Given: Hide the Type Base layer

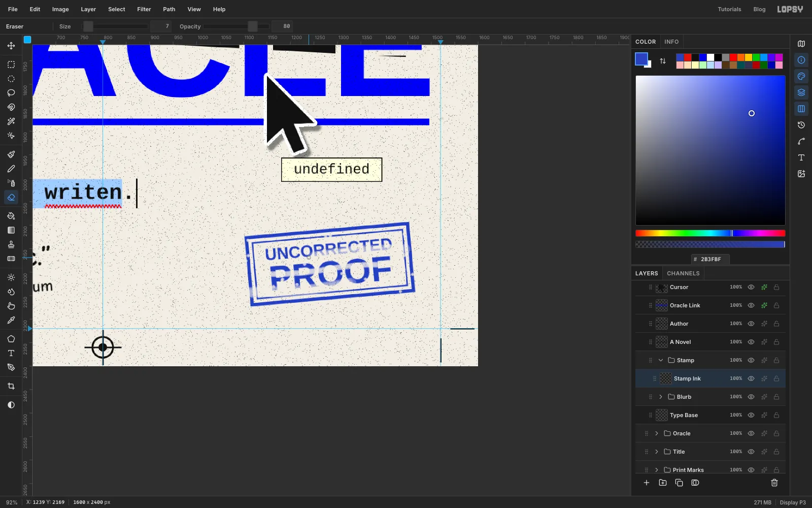Looking at the screenshot, I should click(751, 415).
